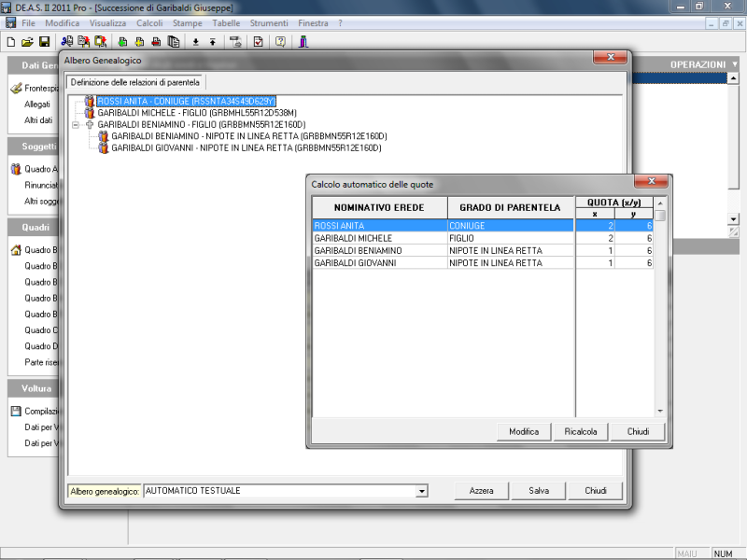Screen dimensions: 747x560
Task: Click the Open folder toolbar icon
Action: (x=27, y=41)
